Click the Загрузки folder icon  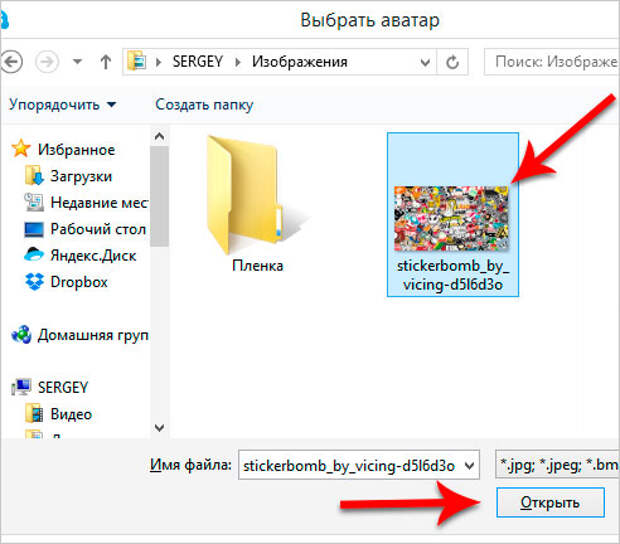tap(34, 176)
